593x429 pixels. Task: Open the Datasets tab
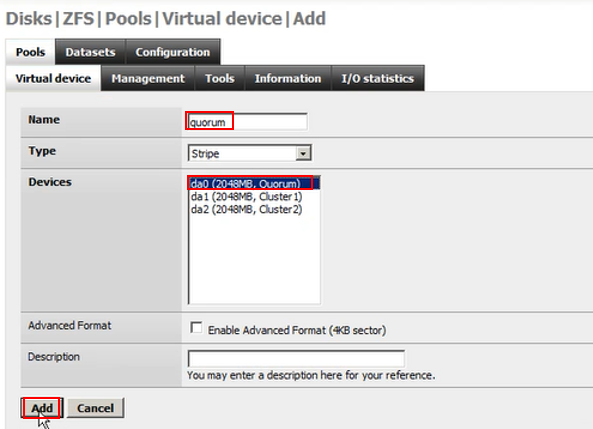click(90, 52)
